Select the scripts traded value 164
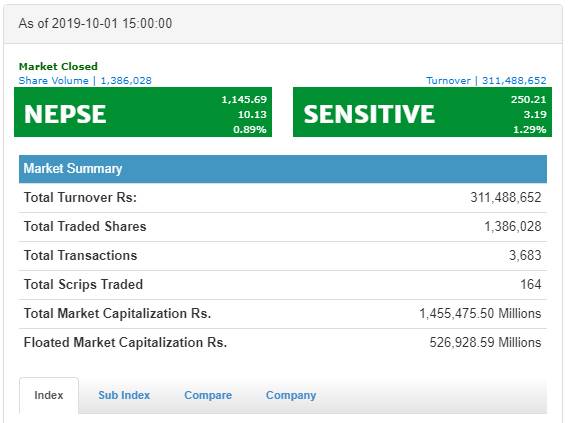 (531, 284)
